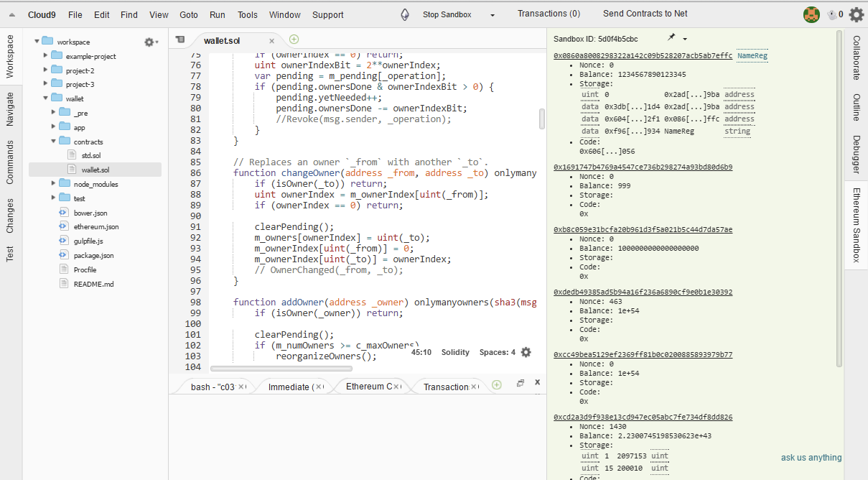Open the workspace tree settings gear
Screen dimensions: 868x480
pos(149,42)
